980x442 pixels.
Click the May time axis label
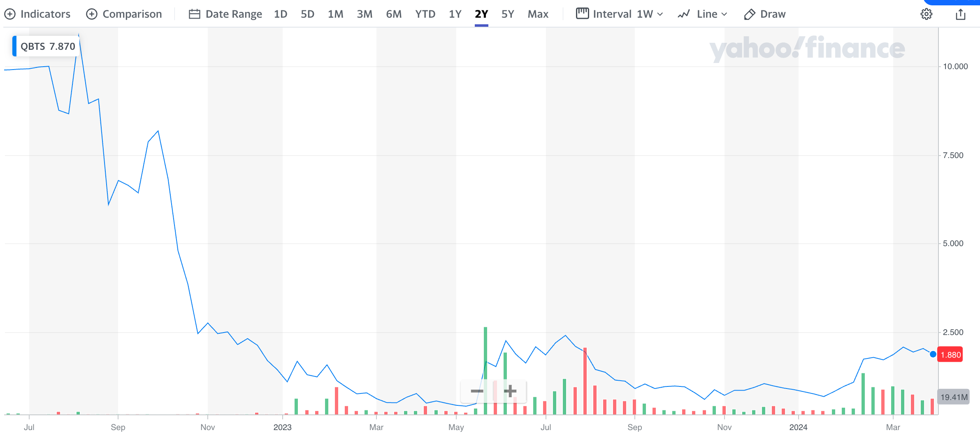(456, 427)
